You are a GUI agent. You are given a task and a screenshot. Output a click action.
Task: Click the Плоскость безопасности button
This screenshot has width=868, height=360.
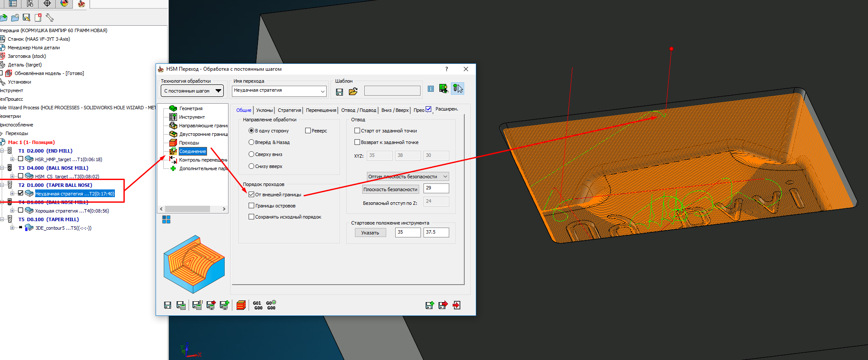[390, 189]
